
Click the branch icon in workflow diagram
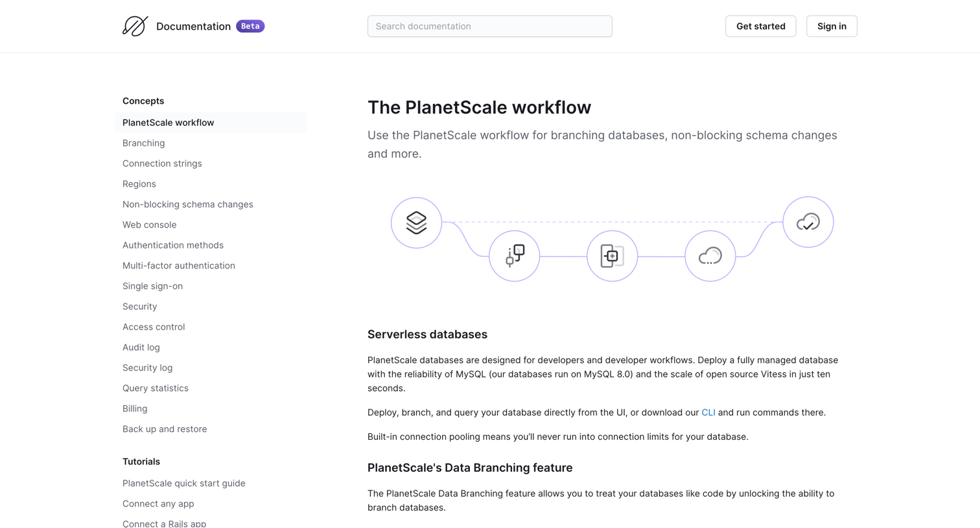[515, 256]
